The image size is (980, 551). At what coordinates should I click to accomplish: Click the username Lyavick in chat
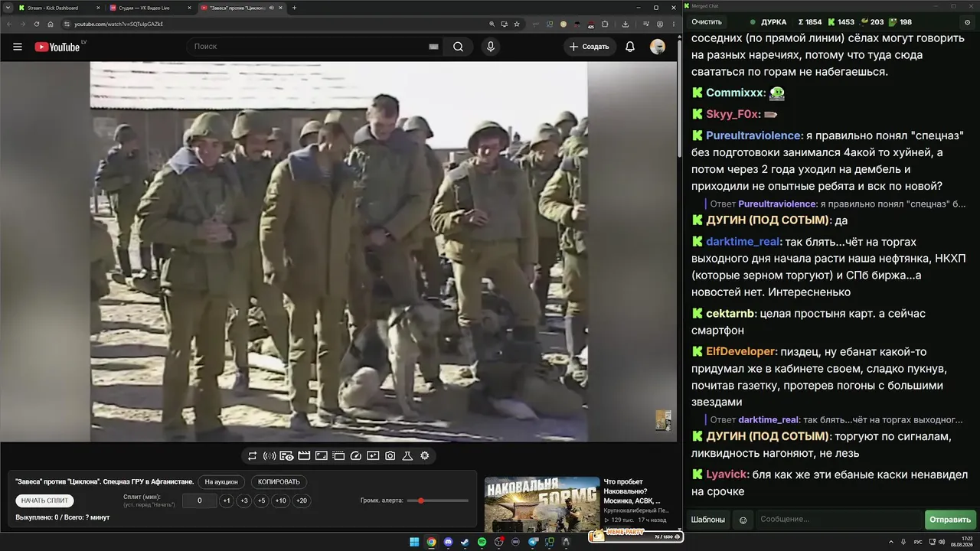(727, 474)
